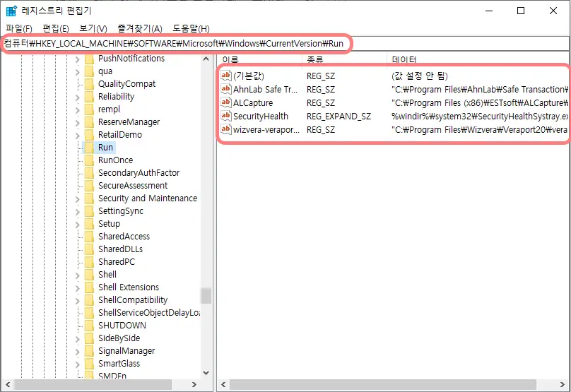Viewport: 571px width, 392px height.
Task: Click the (값 설정 안 됨) data cell
Action: click(420, 76)
